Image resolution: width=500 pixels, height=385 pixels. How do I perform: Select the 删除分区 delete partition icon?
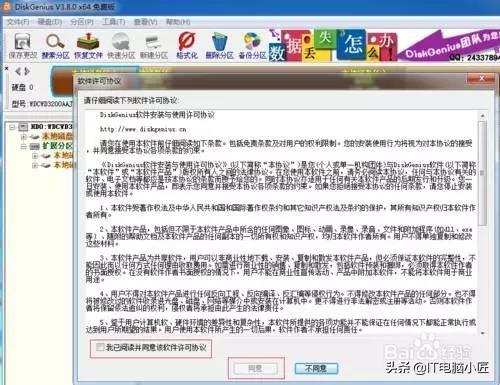coord(219,46)
